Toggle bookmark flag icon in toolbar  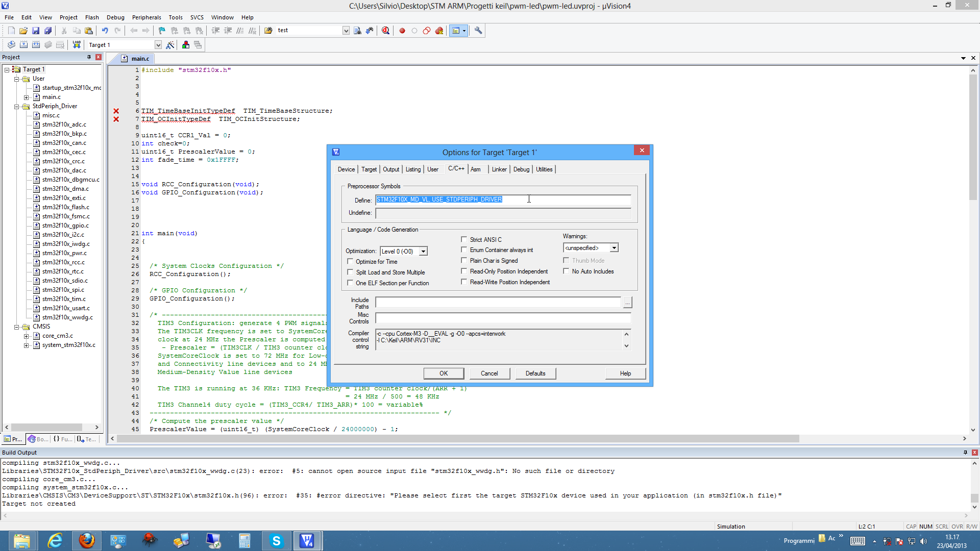click(162, 31)
